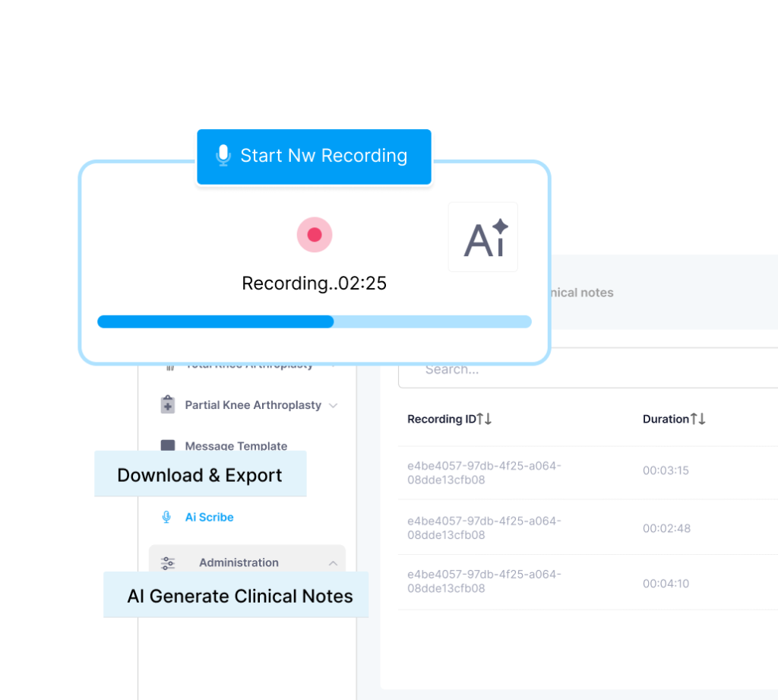Sort by Recording ID arrows
The width and height of the screenshot is (778, 700).
[484, 419]
